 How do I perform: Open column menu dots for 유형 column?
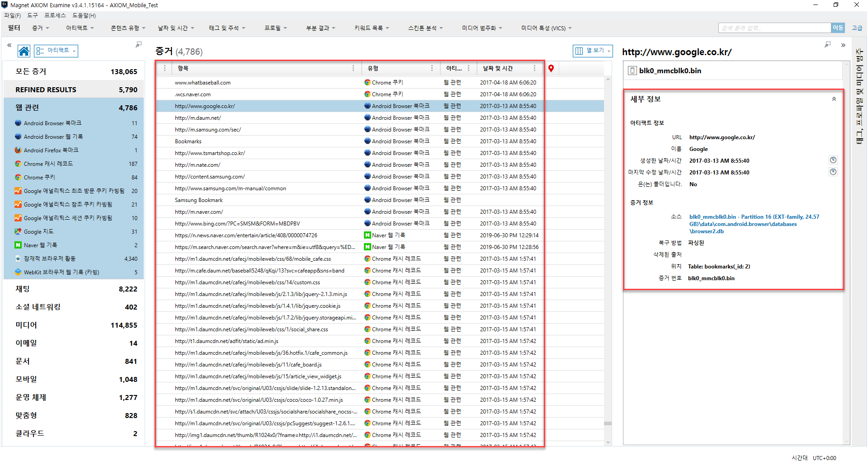tap(432, 68)
